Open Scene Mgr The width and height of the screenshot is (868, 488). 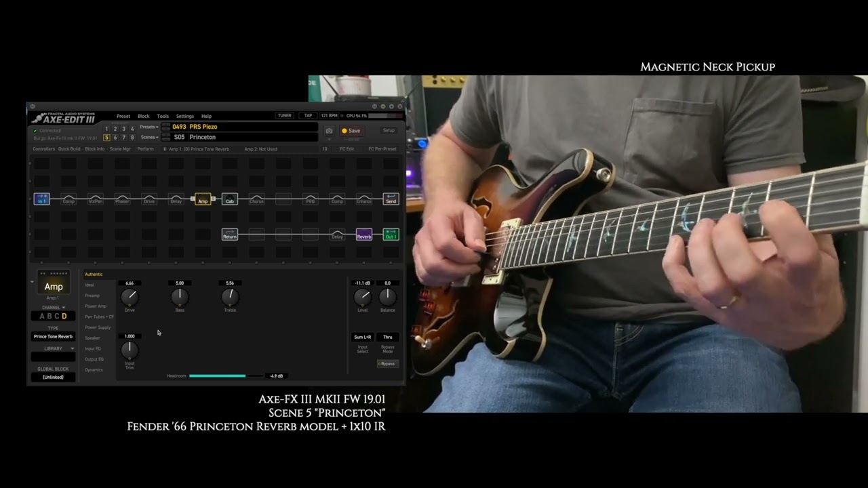click(120, 149)
